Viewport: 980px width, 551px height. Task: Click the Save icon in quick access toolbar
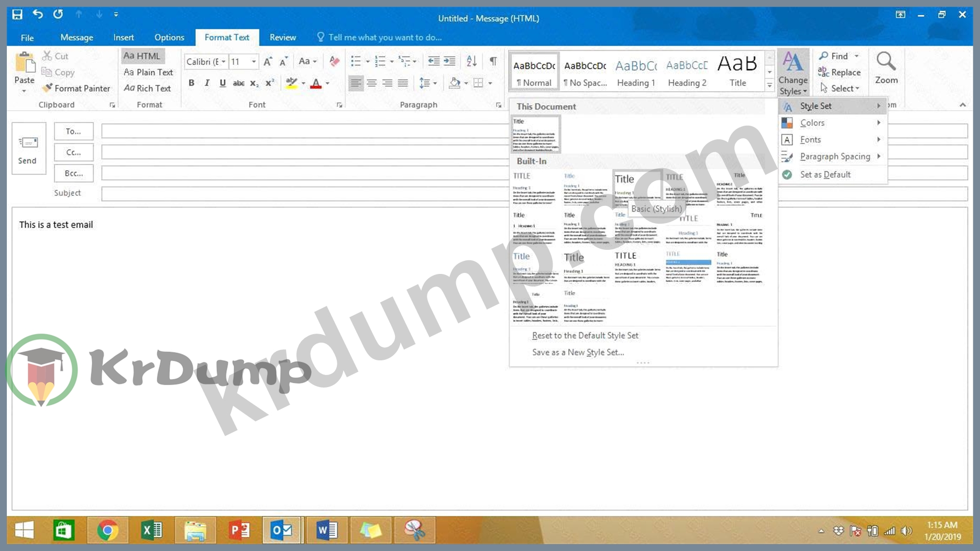point(17,14)
